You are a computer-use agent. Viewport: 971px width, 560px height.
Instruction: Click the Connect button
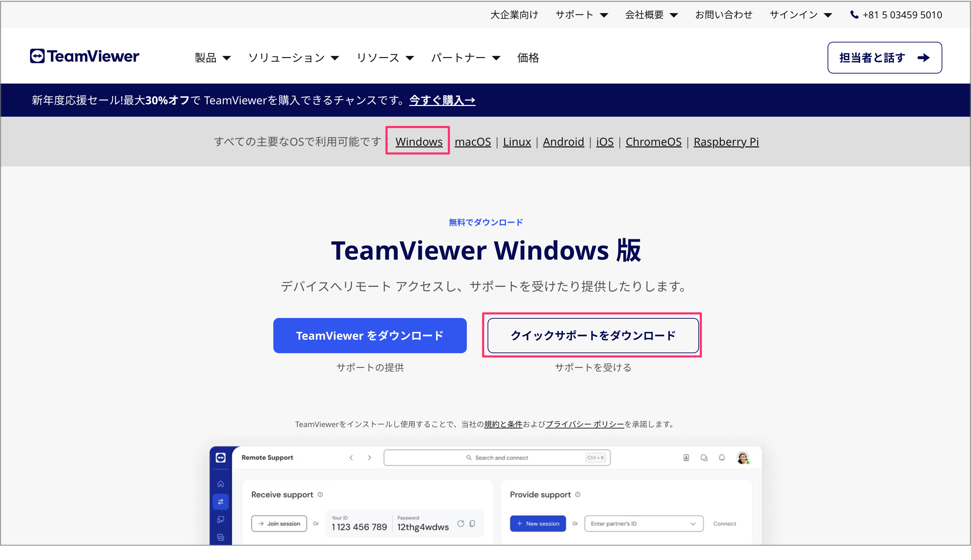pos(724,523)
